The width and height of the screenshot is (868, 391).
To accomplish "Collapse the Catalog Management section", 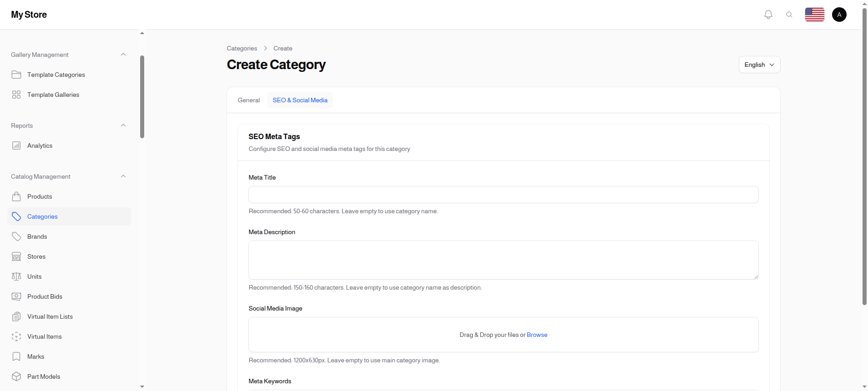I will (x=123, y=176).
